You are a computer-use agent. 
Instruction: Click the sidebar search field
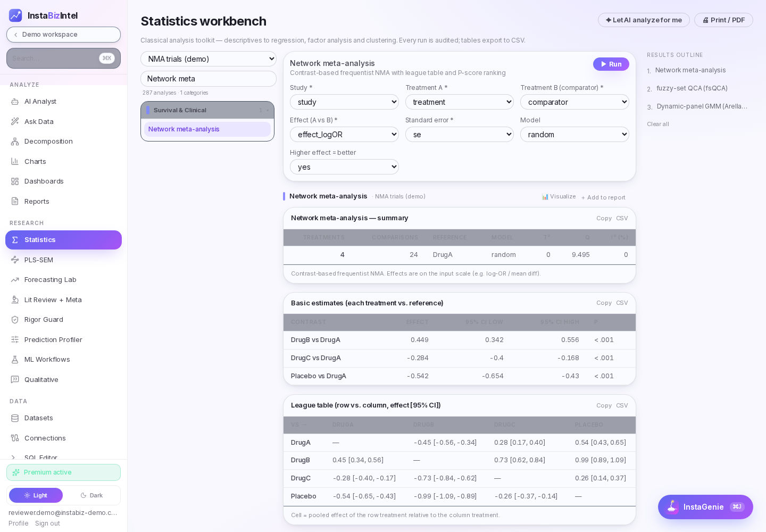tap(63, 59)
